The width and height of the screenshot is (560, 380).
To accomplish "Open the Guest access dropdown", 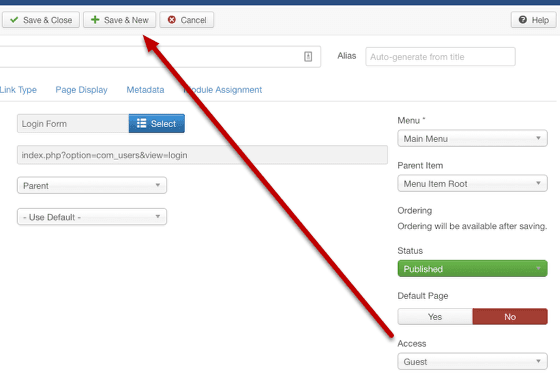I will [x=472, y=361].
